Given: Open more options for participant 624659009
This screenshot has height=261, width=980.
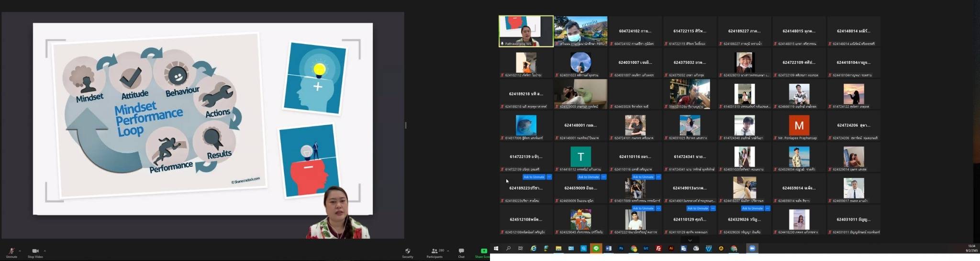Looking at the screenshot, I should pyautogui.click(x=603, y=177).
